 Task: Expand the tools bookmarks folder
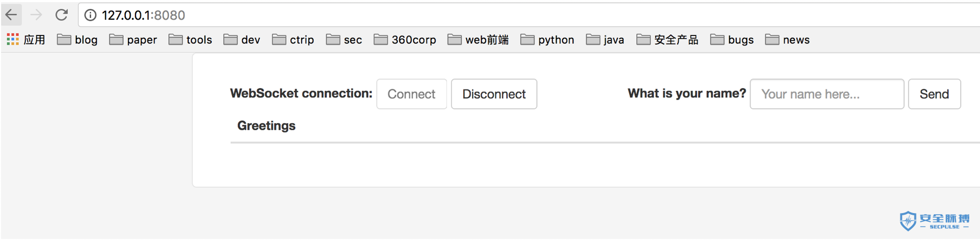(190, 40)
